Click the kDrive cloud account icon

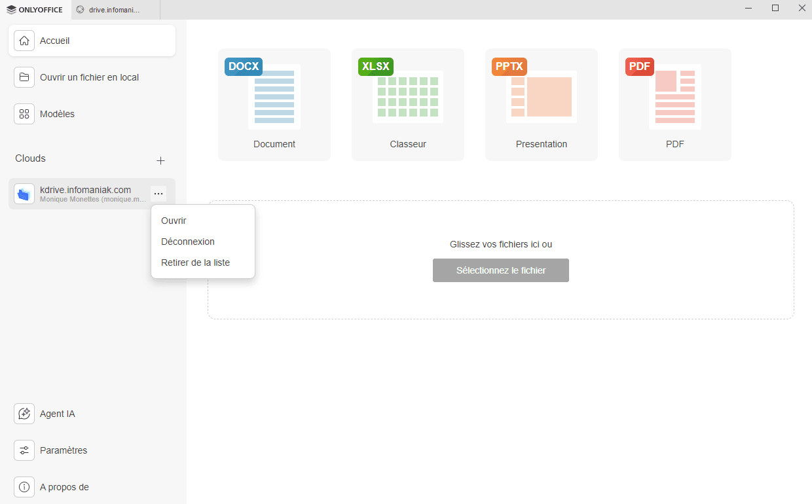[24, 194]
